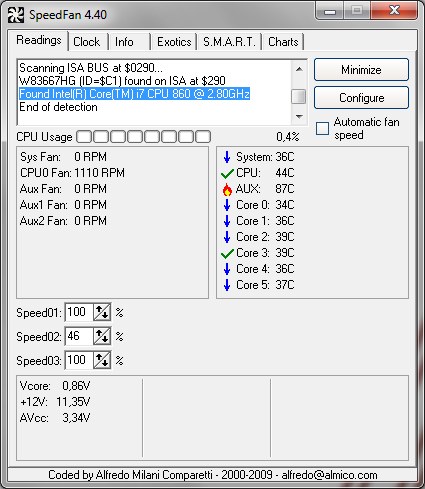The width and height of the screenshot is (425, 489).
Task: Click the down arrow icon beside Core 5
Action: click(227, 285)
